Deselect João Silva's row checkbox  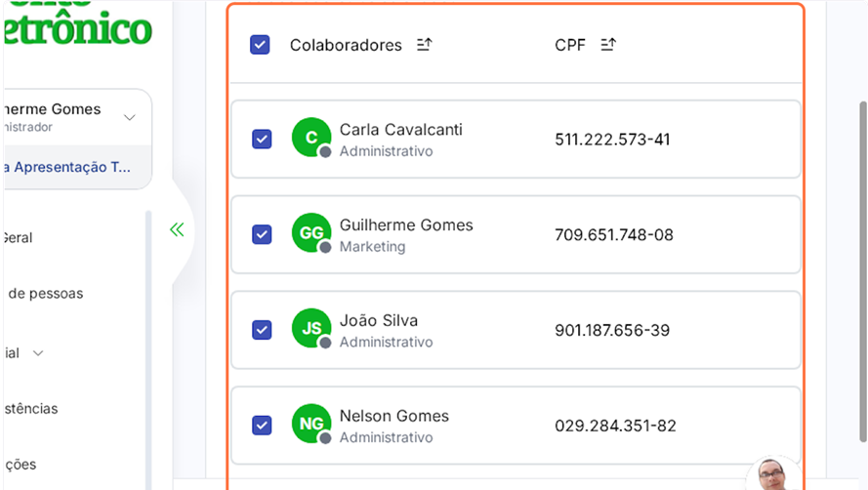262,330
